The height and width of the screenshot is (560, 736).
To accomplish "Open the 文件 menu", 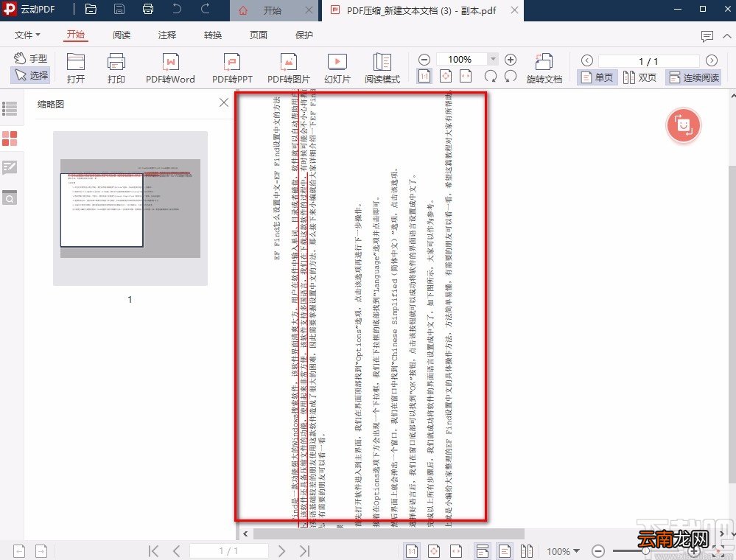I will pyautogui.click(x=27, y=35).
